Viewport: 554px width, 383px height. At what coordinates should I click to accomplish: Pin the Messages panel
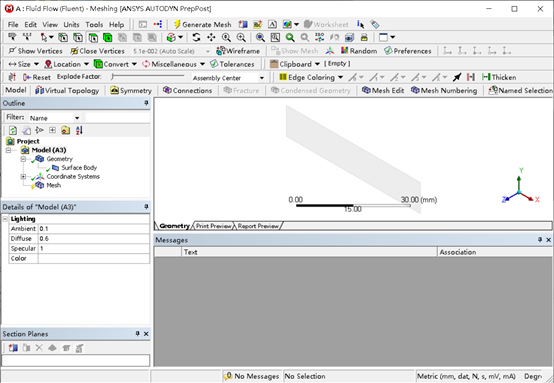pyautogui.click(x=540, y=240)
